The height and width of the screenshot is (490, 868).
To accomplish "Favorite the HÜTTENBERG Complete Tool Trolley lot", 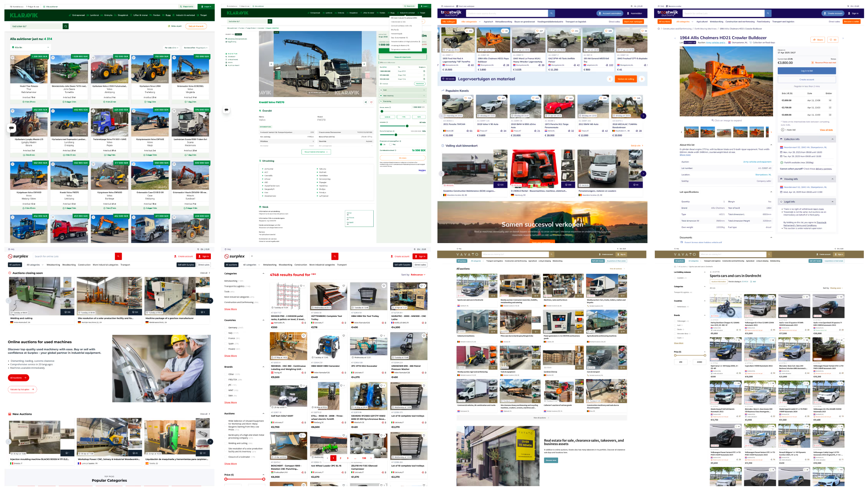I will (x=344, y=286).
